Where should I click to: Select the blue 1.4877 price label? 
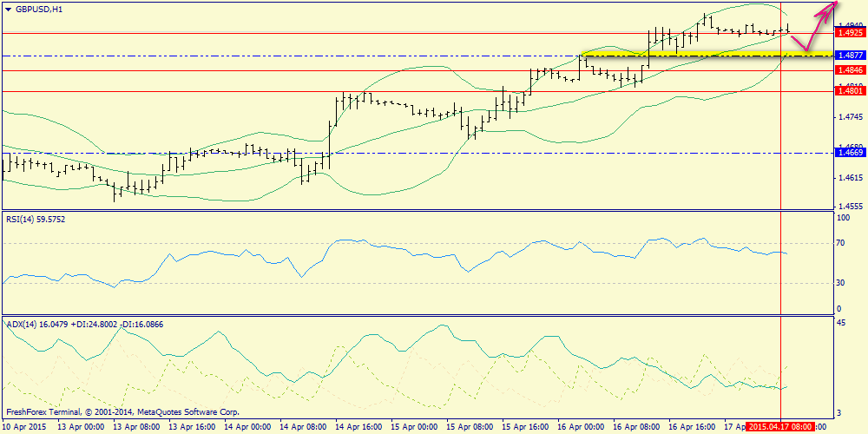point(849,56)
